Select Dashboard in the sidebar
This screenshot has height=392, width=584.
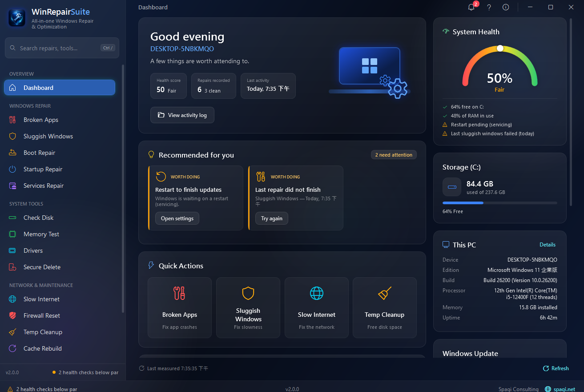(x=60, y=88)
